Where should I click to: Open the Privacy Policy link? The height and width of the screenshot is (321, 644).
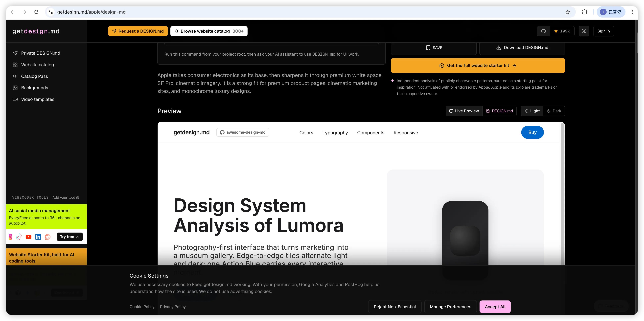(173, 307)
